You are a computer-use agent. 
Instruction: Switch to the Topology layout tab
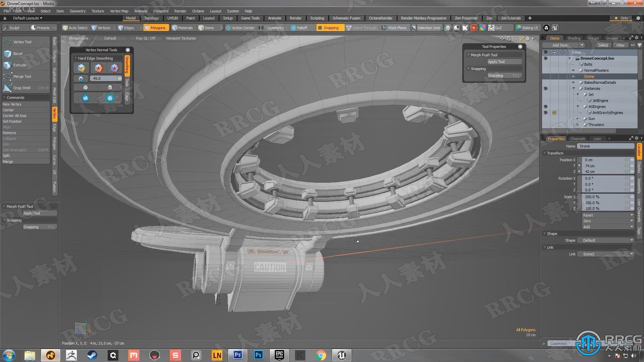pos(151,18)
